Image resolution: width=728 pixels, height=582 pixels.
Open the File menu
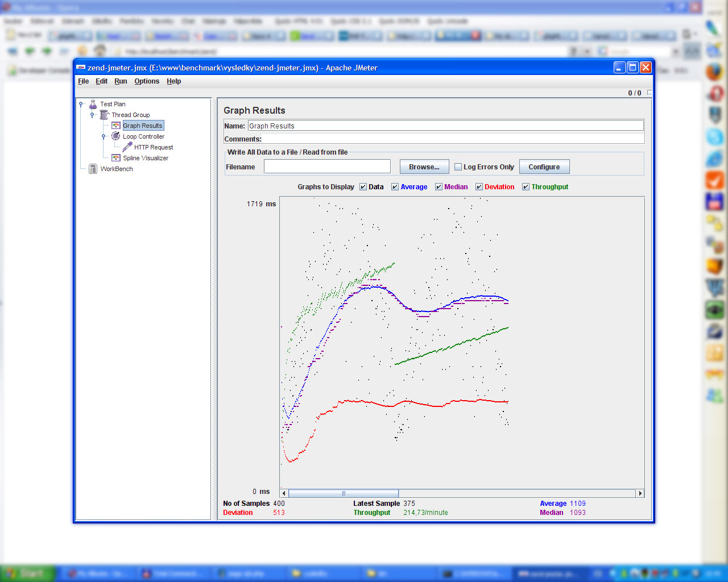[83, 81]
